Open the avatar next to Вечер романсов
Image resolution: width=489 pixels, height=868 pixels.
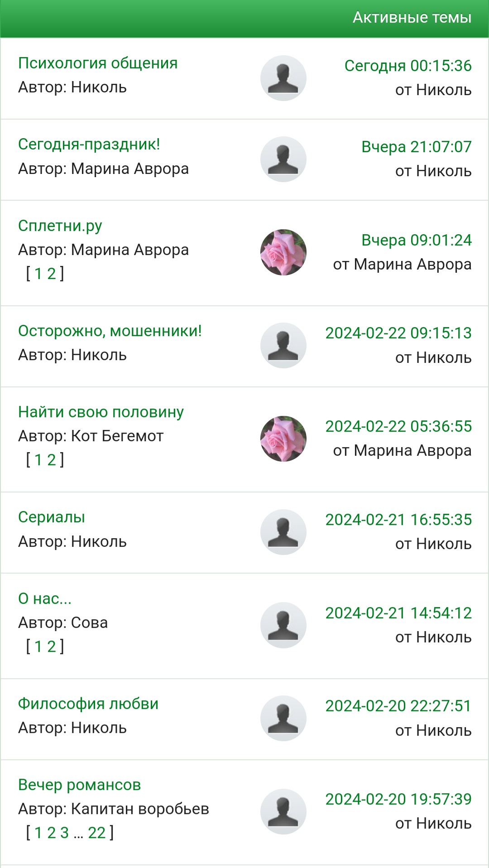coord(283,811)
